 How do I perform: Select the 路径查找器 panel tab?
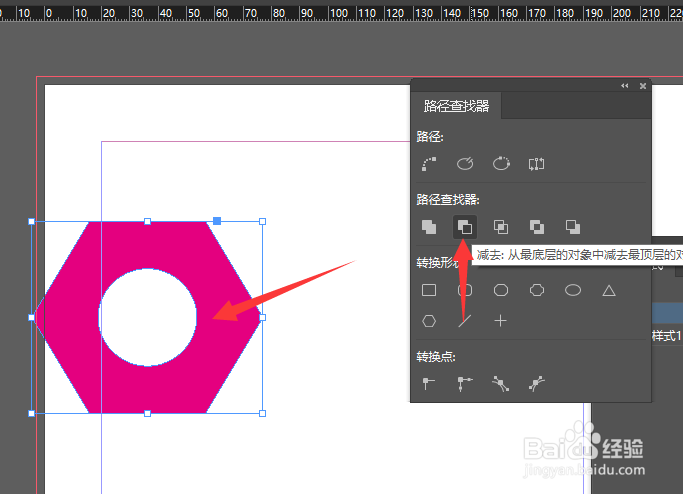[x=456, y=106]
